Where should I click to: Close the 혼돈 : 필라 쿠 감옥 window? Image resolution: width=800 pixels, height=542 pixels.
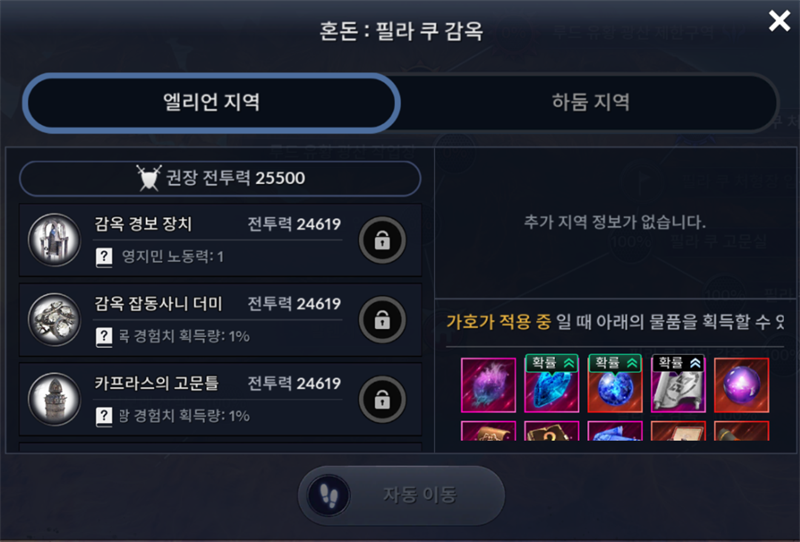(x=779, y=21)
